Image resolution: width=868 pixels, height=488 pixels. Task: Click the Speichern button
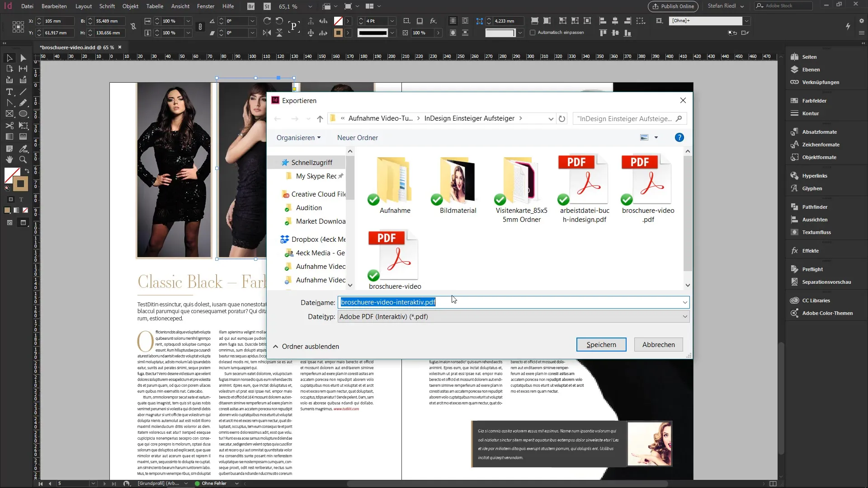click(601, 345)
